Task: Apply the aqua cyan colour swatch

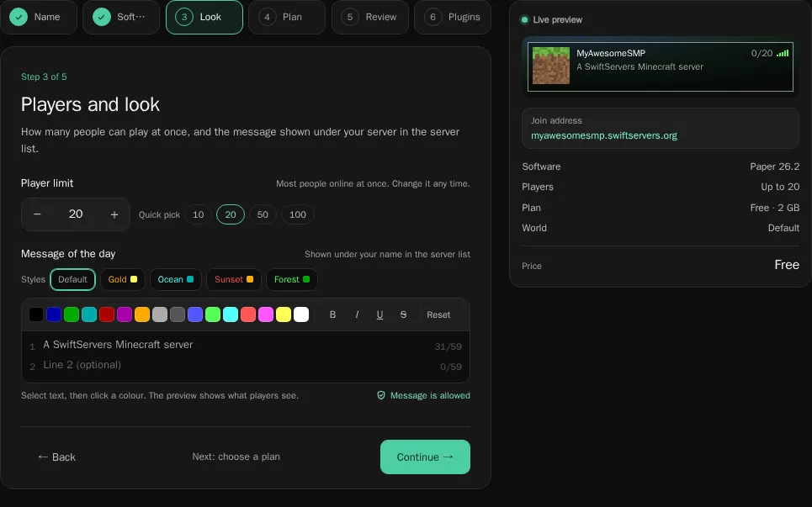Action: coord(231,314)
